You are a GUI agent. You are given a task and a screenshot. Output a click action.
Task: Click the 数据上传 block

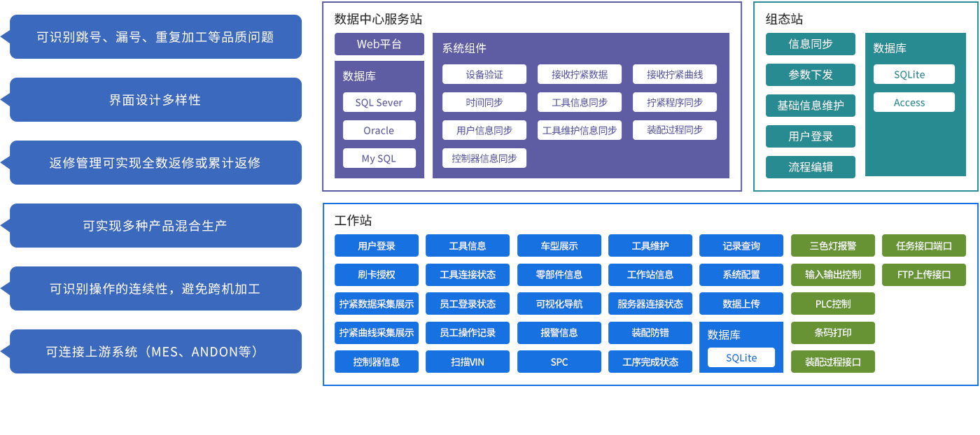point(741,304)
